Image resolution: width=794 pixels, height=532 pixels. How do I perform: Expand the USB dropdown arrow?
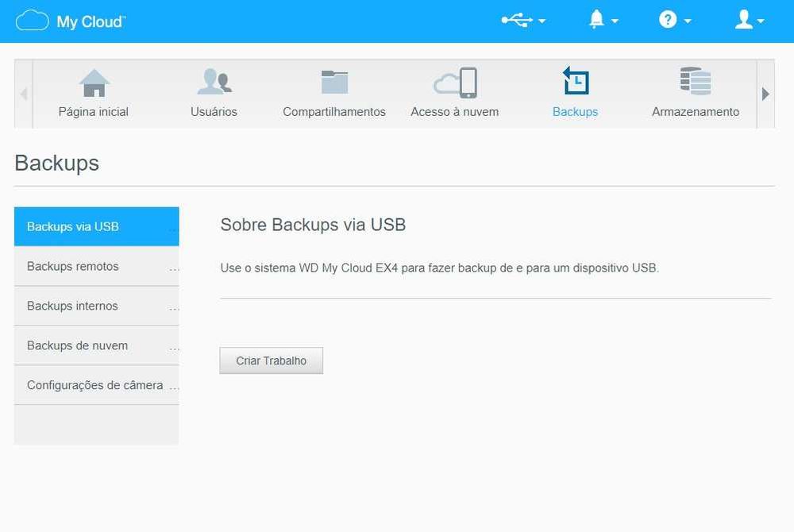542,21
